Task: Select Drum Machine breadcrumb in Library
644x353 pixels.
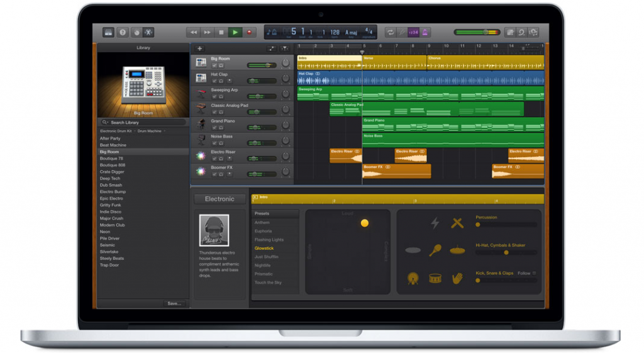Action: 150,131
